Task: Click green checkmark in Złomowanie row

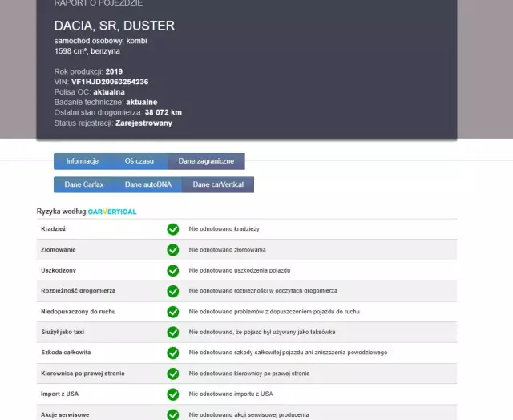Action: pos(173,250)
